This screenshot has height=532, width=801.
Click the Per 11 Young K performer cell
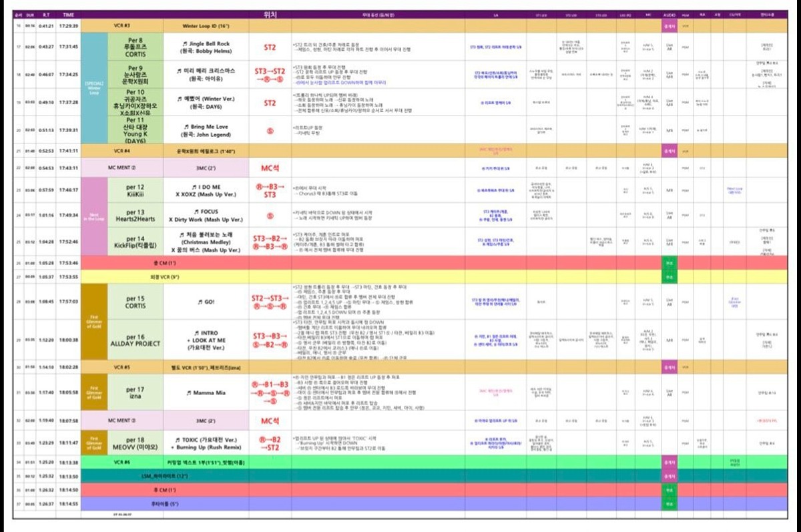tap(136, 130)
